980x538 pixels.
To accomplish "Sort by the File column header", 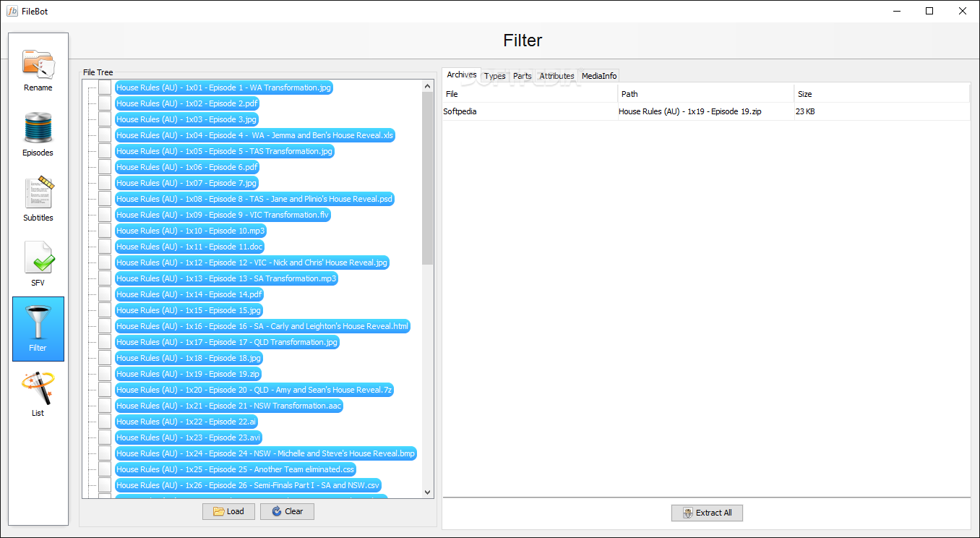I will 530,94.
